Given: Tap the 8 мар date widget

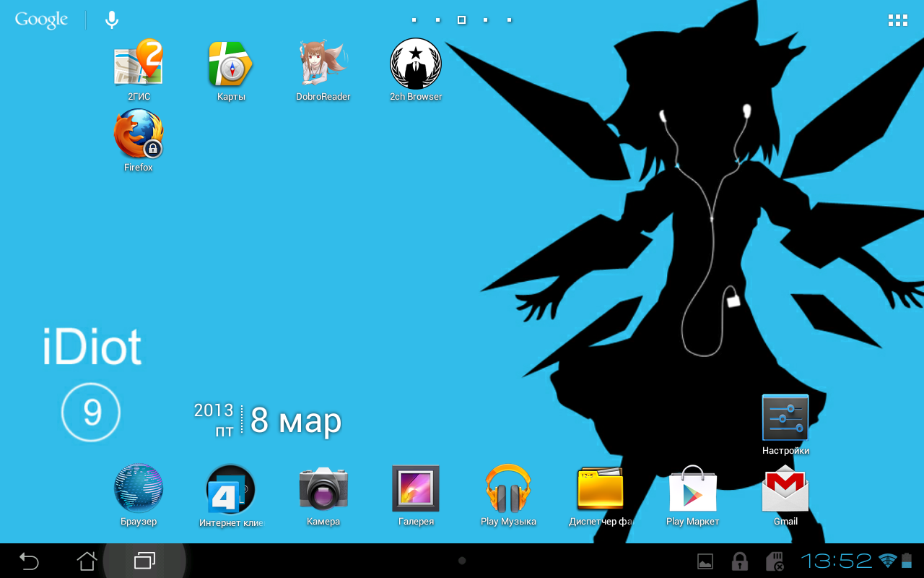Looking at the screenshot, I should coord(296,420).
